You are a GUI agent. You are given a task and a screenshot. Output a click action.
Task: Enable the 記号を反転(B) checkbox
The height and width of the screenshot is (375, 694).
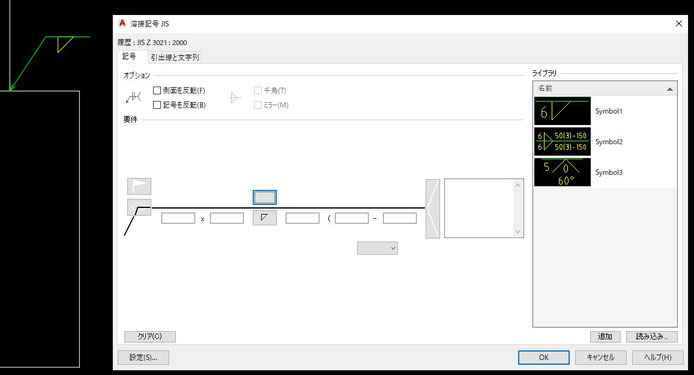click(x=157, y=105)
